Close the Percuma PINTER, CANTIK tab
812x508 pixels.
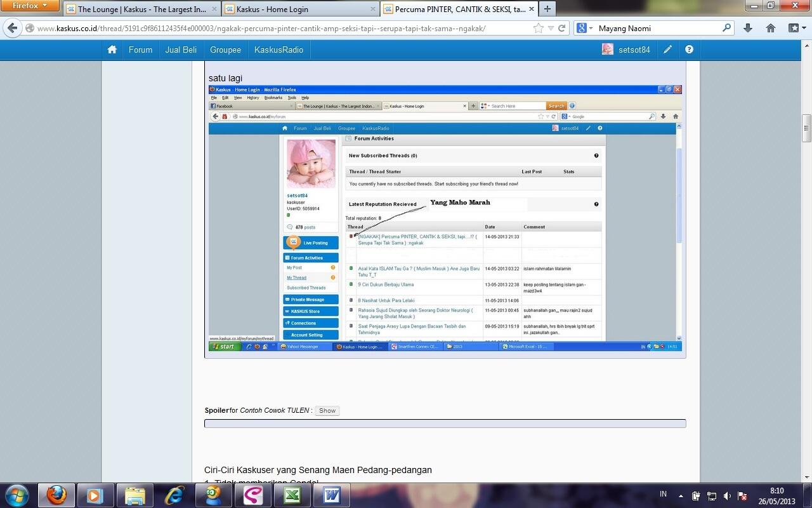point(530,10)
